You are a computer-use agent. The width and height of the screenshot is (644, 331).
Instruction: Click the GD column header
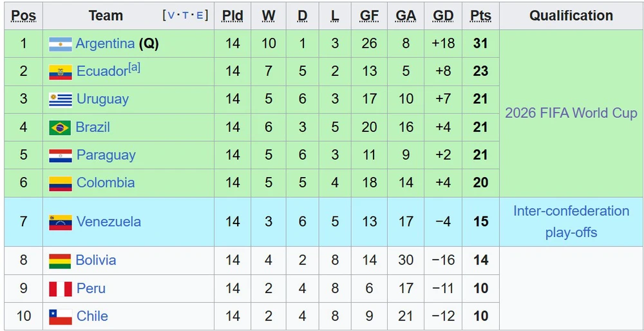443,15
